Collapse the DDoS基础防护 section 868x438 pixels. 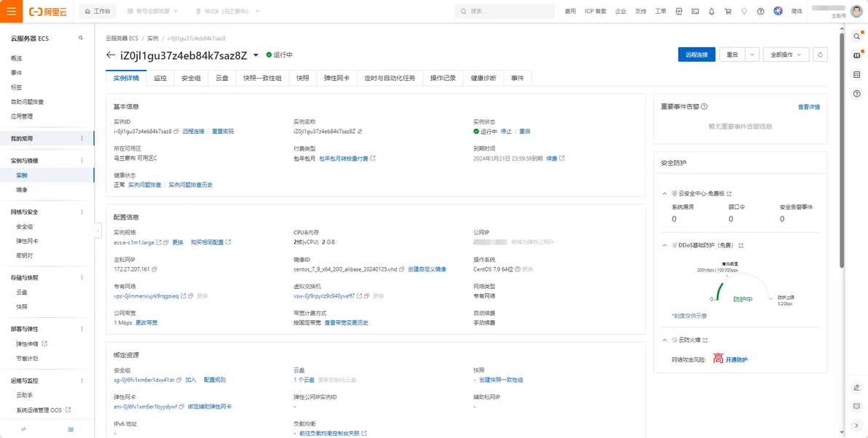coord(665,245)
